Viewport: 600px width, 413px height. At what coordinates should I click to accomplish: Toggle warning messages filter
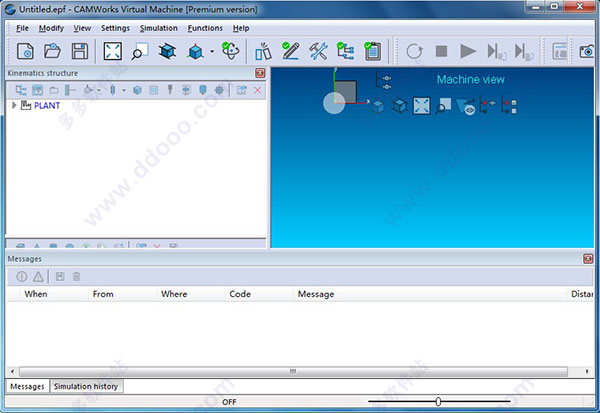pyautogui.click(x=38, y=276)
